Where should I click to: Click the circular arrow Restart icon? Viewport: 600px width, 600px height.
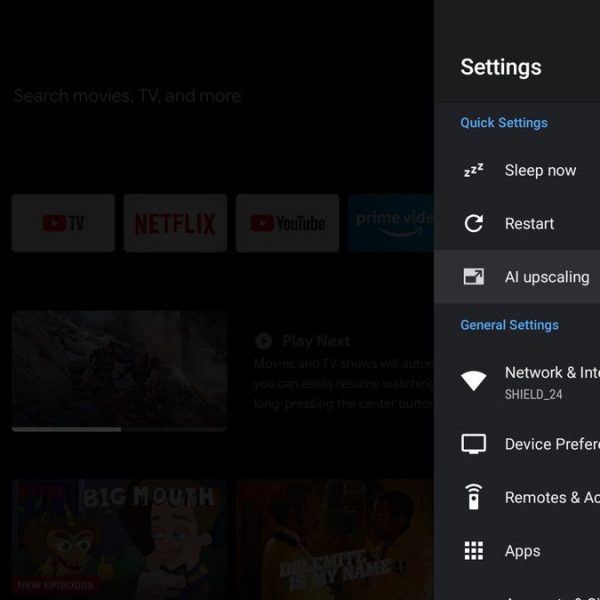(x=473, y=224)
